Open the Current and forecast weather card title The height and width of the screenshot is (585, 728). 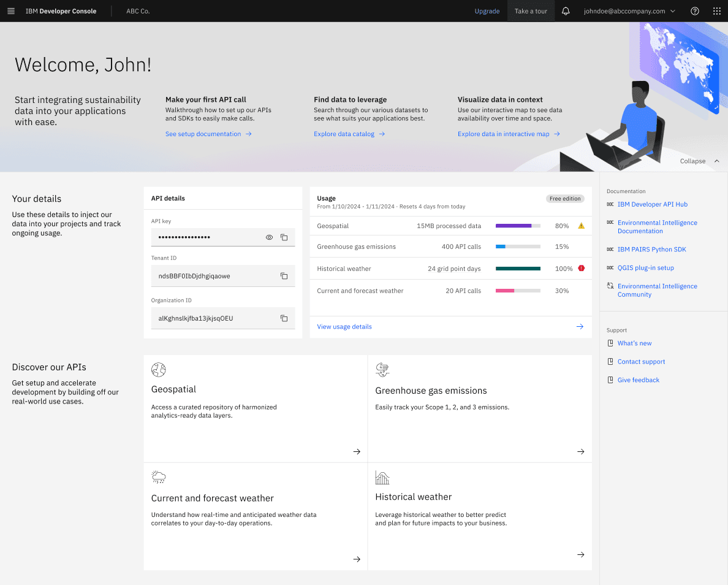click(212, 498)
